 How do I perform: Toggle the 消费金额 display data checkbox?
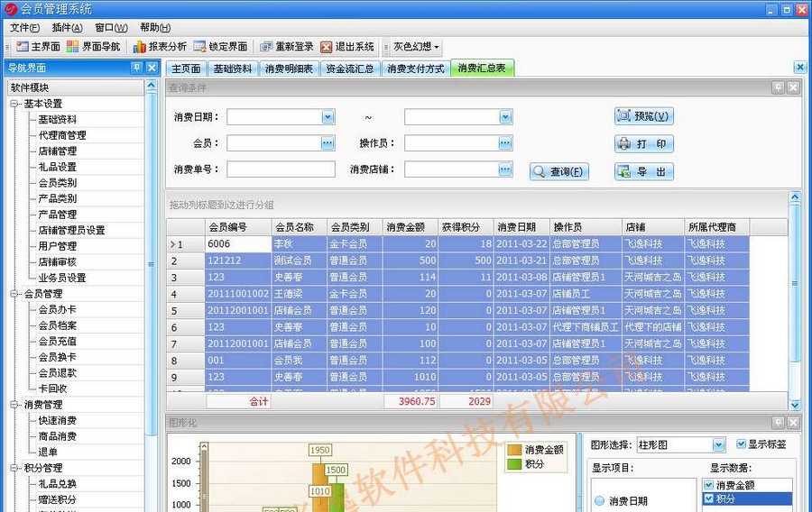point(709,485)
